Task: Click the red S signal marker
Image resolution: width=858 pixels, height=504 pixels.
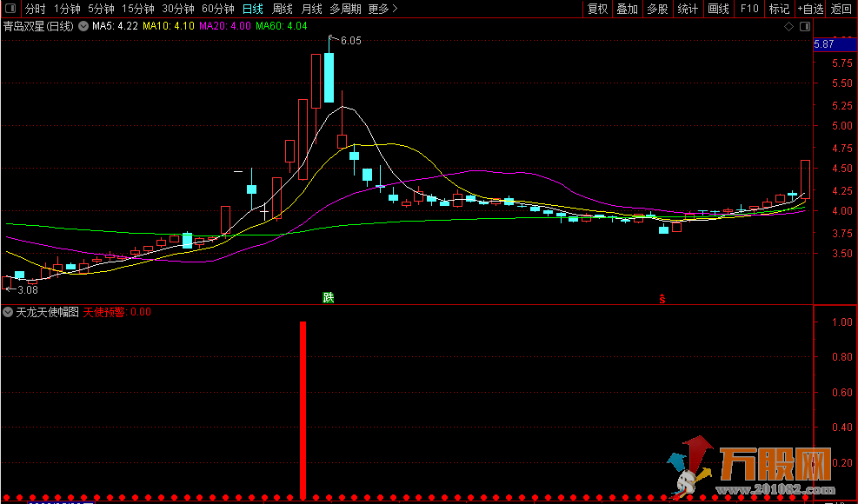Action: click(662, 298)
